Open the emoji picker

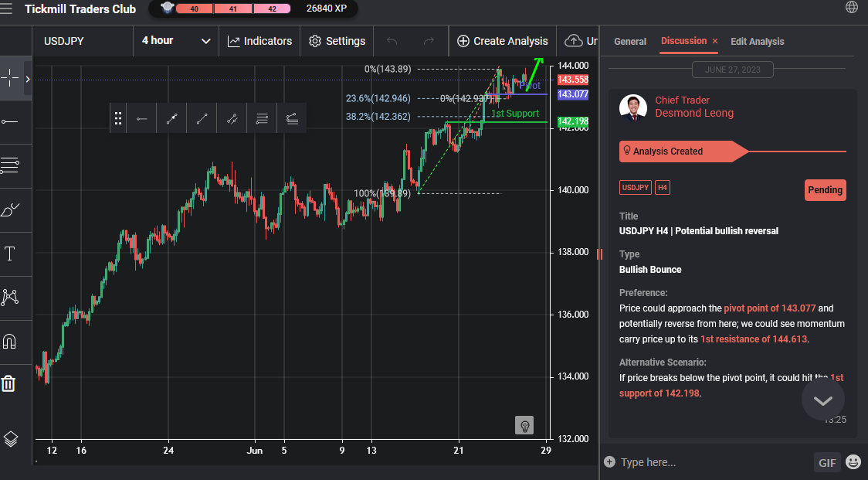[853, 461]
